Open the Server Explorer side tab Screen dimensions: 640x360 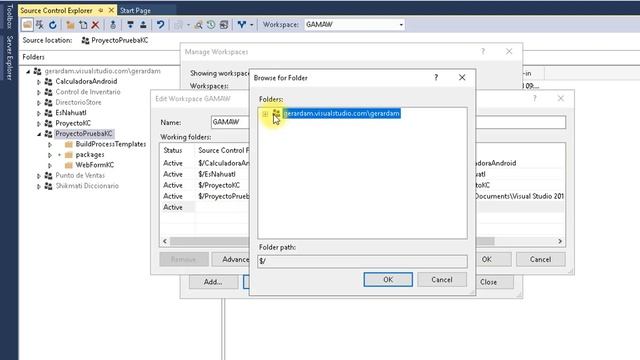coord(10,57)
